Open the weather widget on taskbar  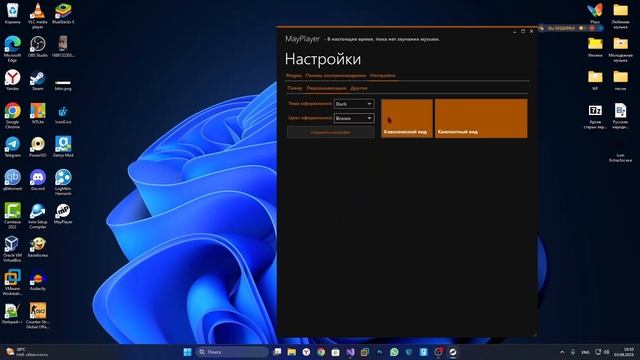point(27,352)
